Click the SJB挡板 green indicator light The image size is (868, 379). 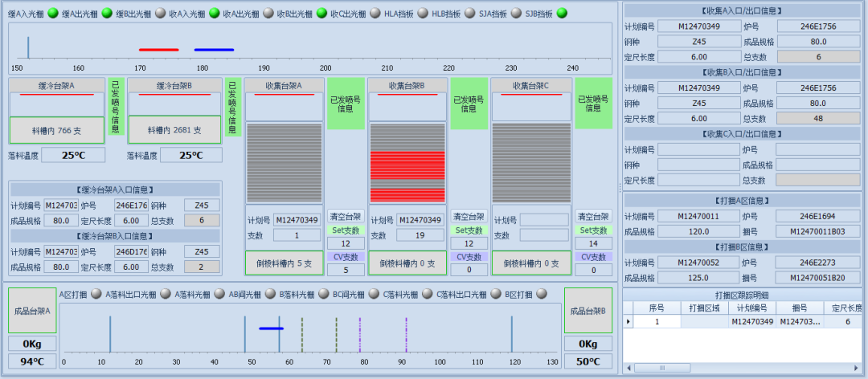(x=562, y=13)
